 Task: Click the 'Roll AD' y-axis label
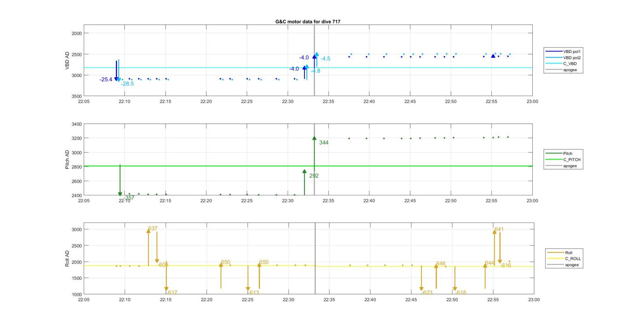(x=67, y=258)
